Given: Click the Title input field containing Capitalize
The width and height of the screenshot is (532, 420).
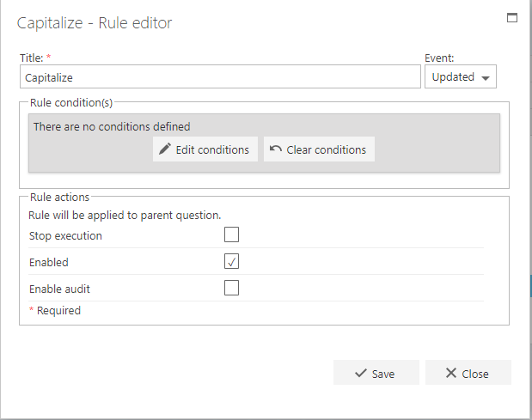Looking at the screenshot, I should tap(220, 77).
